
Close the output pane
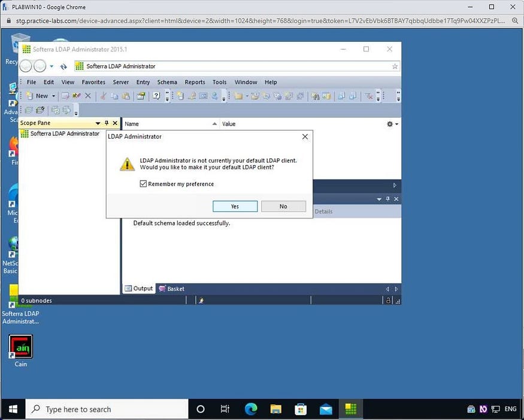(396, 199)
